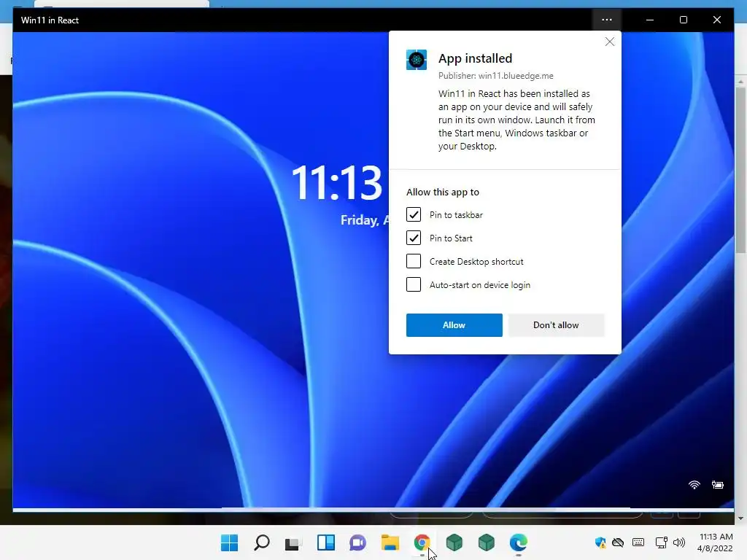Open volume speaker tray icon

click(679, 542)
